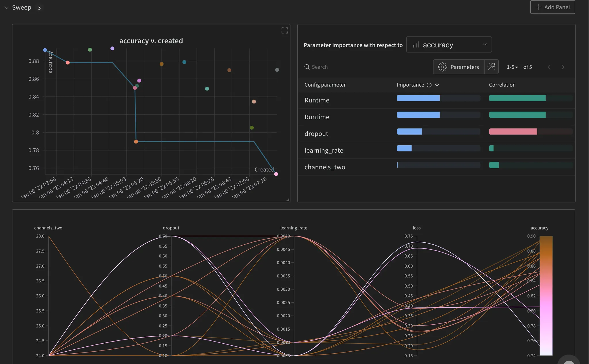Click the Config parameter column header

(325, 85)
